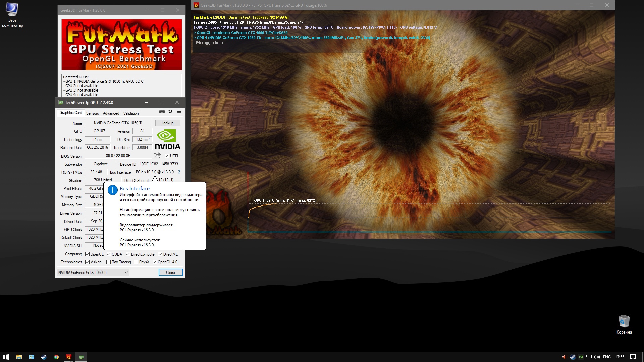Toggle the OpenCL checkbox

(x=88, y=254)
